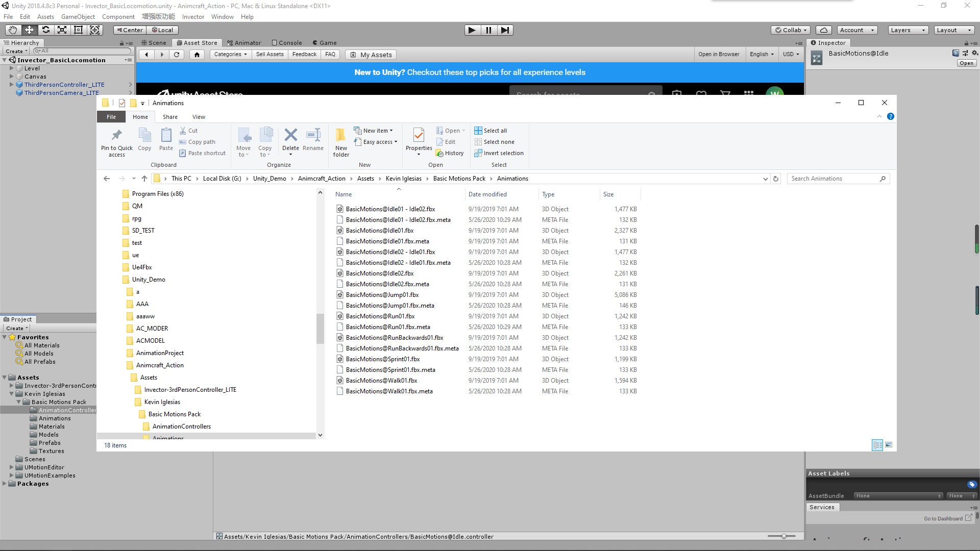980x551 pixels.
Task: Click the Asset Store home icon
Action: 197,55
